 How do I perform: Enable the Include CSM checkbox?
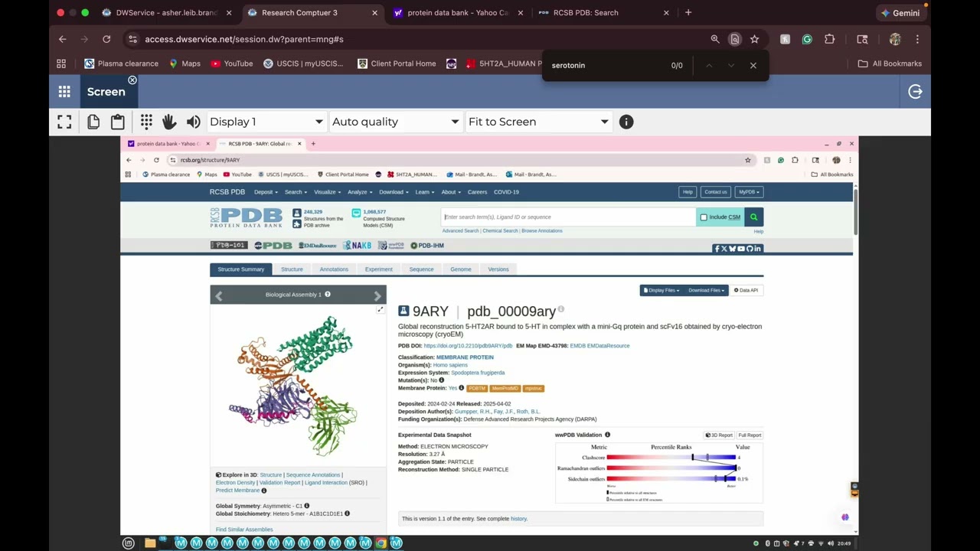(x=704, y=217)
